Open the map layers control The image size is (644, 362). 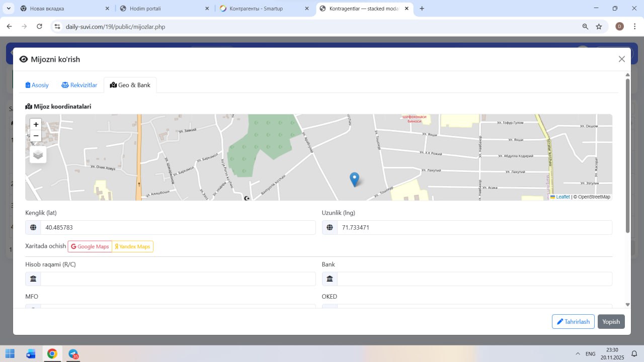click(x=38, y=155)
